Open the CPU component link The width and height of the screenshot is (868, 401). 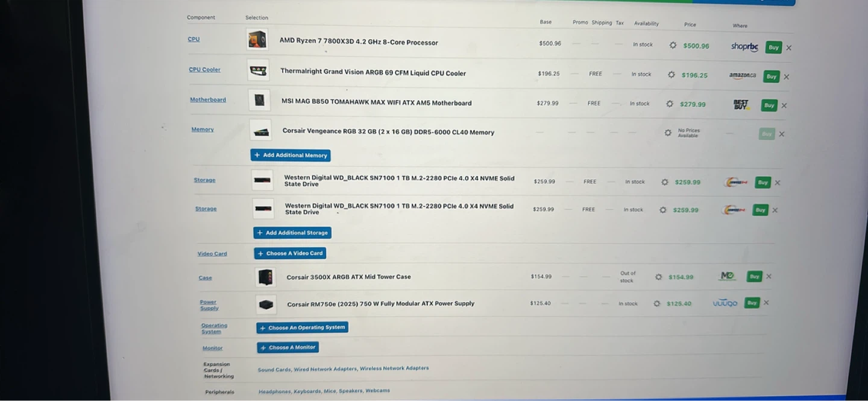click(193, 39)
